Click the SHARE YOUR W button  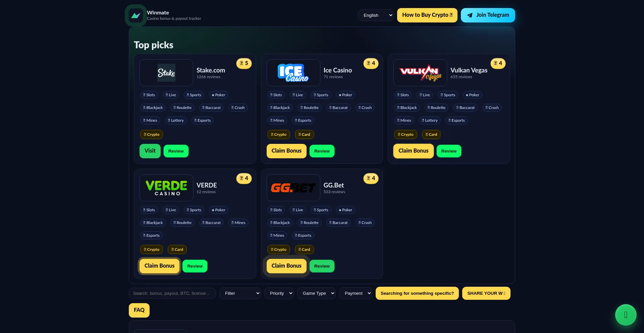[486, 293]
